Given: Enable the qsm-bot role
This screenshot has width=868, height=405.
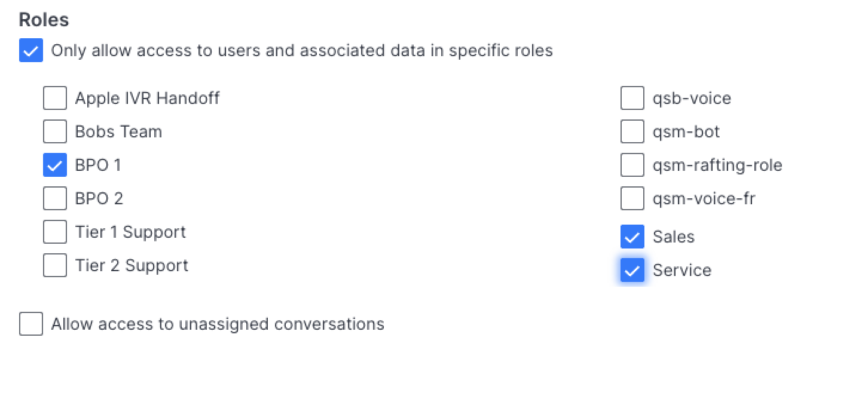Looking at the screenshot, I should click(632, 131).
